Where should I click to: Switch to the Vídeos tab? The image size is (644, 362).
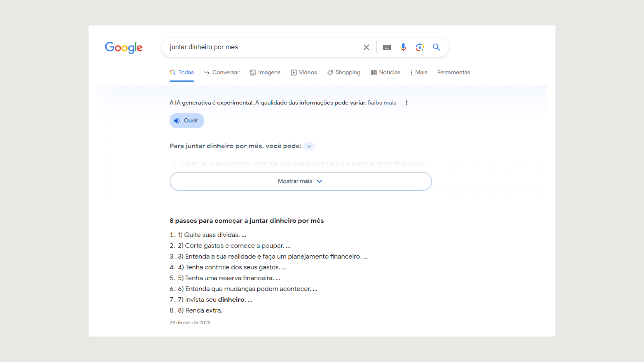(304, 72)
